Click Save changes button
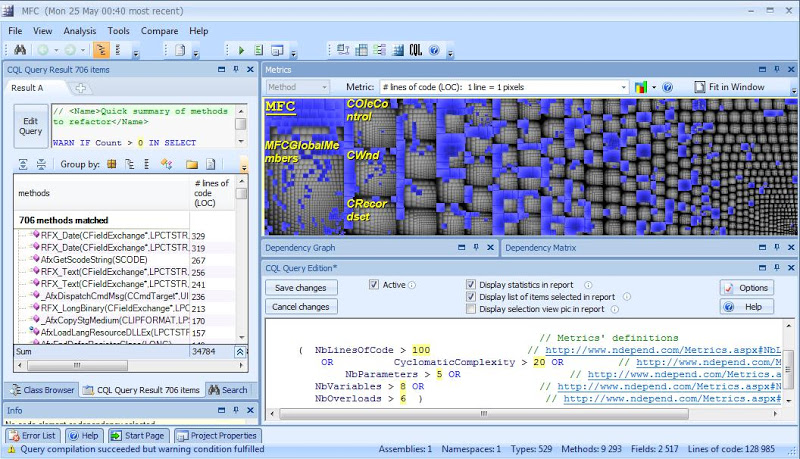 click(301, 288)
